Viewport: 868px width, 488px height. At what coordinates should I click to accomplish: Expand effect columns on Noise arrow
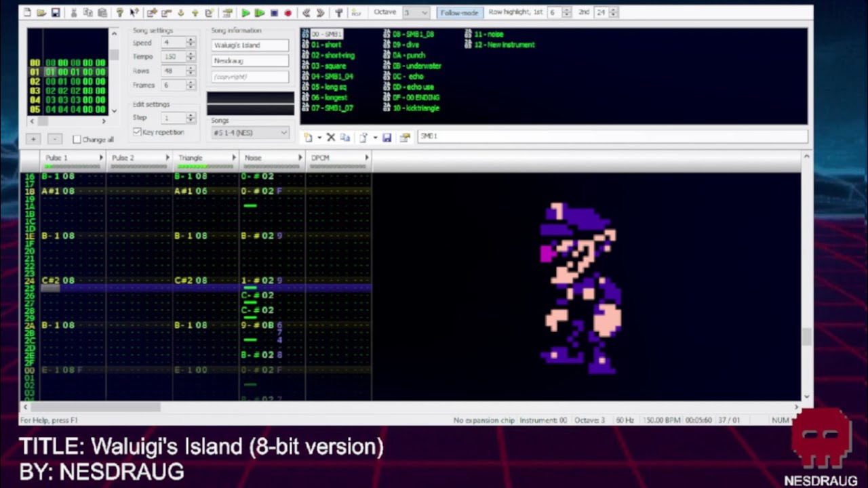pos(300,158)
